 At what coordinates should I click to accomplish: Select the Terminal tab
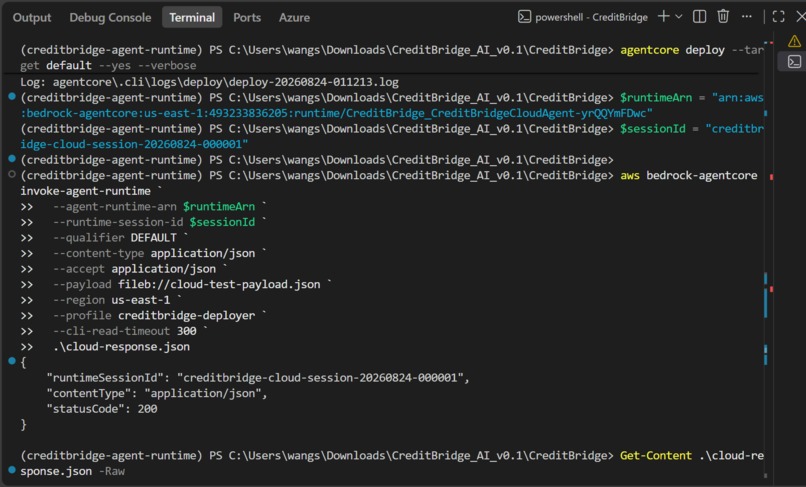pos(192,17)
